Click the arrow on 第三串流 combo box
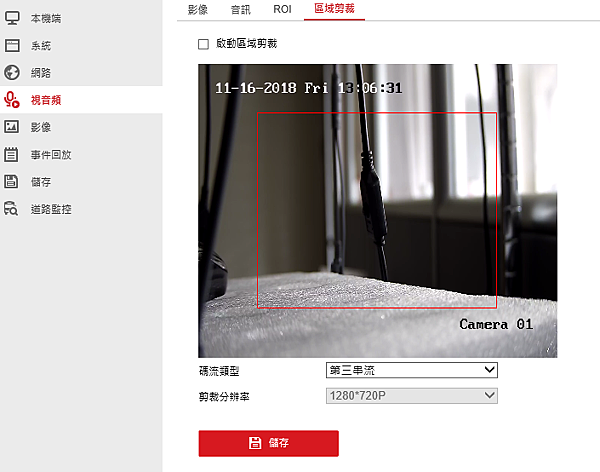Screen dimensions: 600x472 point(489,370)
